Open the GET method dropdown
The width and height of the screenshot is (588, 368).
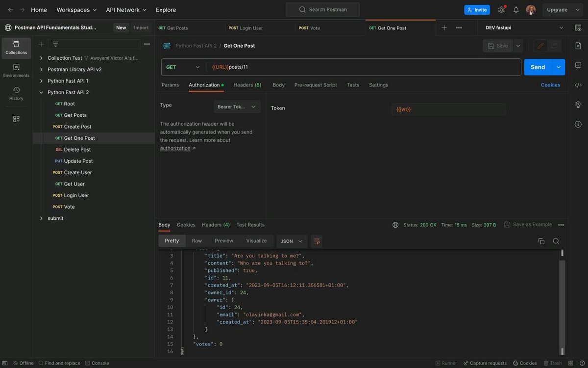(184, 67)
